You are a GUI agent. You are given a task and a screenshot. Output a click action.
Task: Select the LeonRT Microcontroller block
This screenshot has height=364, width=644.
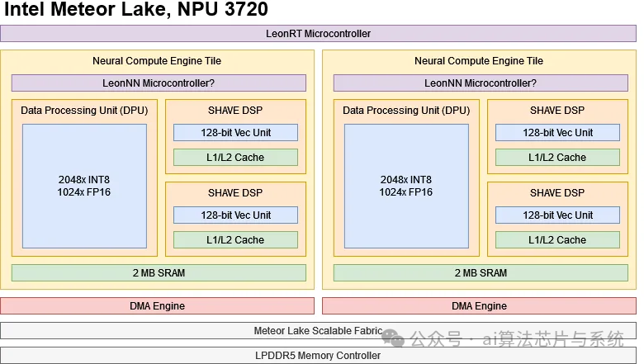pos(319,34)
